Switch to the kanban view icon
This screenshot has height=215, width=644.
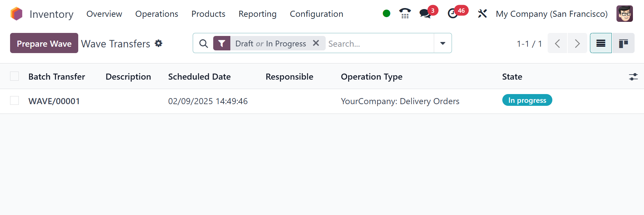click(624, 43)
